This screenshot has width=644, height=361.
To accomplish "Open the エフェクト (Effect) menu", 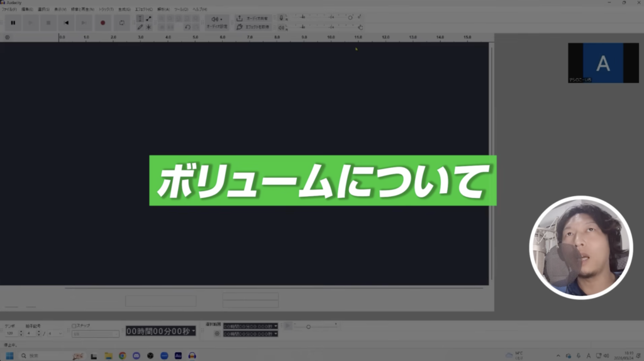I will point(143,9).
